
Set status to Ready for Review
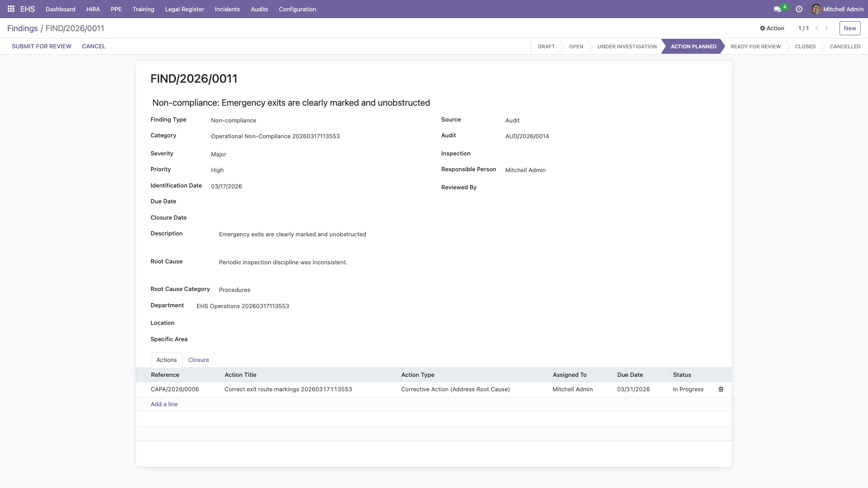point(755,47)
